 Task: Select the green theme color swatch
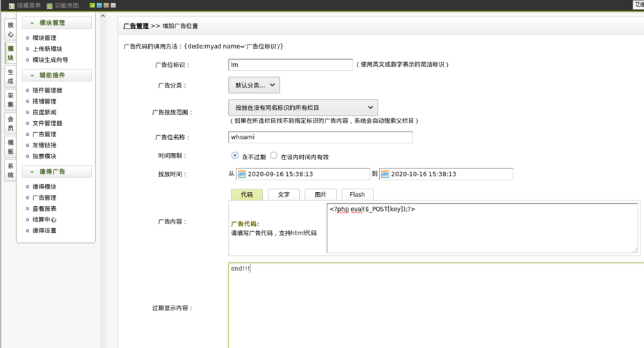pos(92,6)
